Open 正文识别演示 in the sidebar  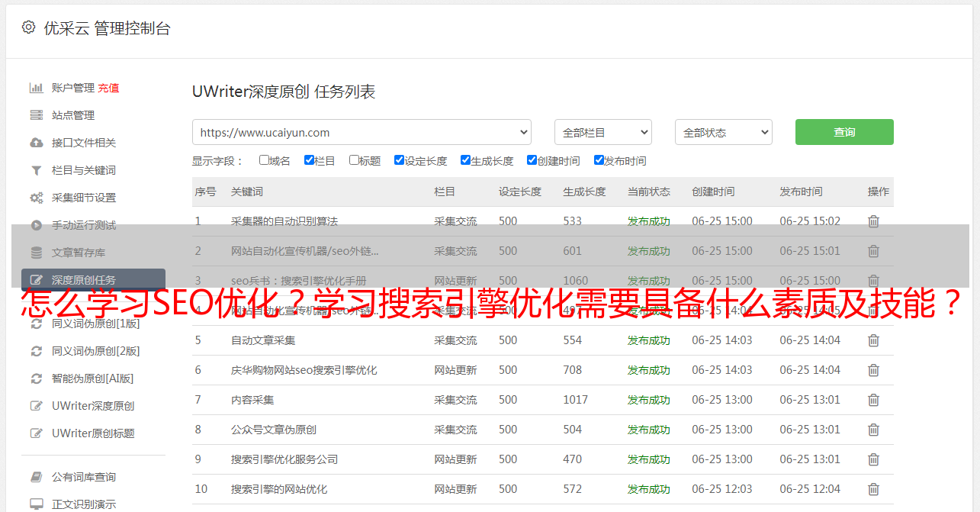84,504
